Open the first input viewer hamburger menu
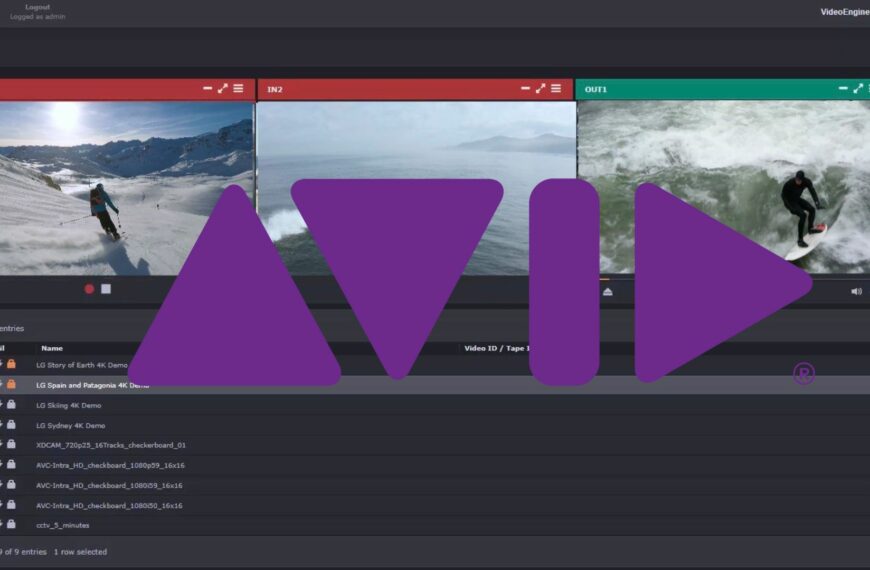870x570 pixels. click(x=238, y=88)
